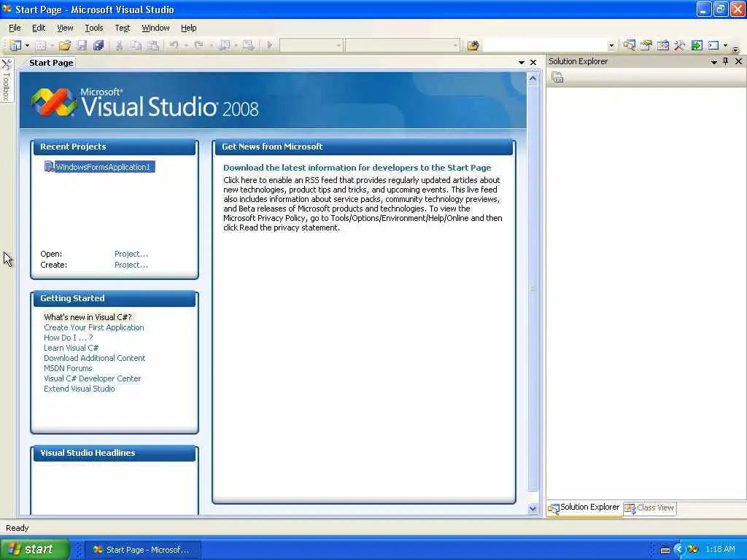Click the Copy toolbar icon
The width and height of the screenshot is (747, 560).
coord(136,46)
